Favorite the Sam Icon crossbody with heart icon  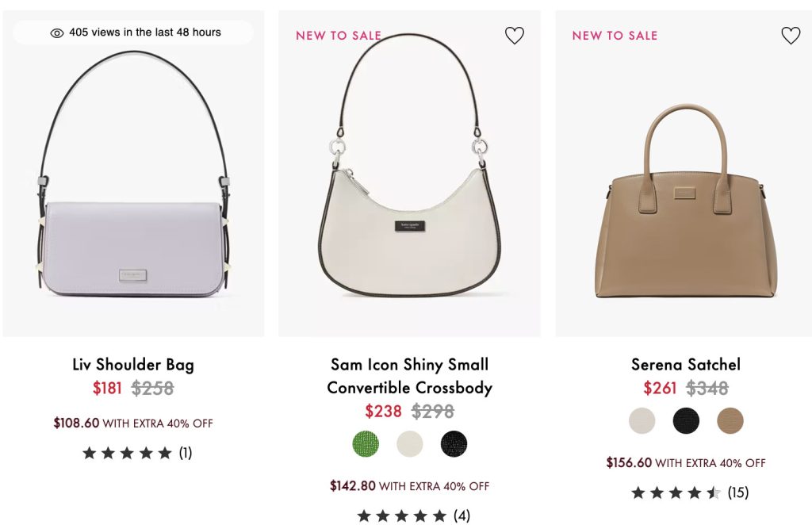click(x=515, y=36)
